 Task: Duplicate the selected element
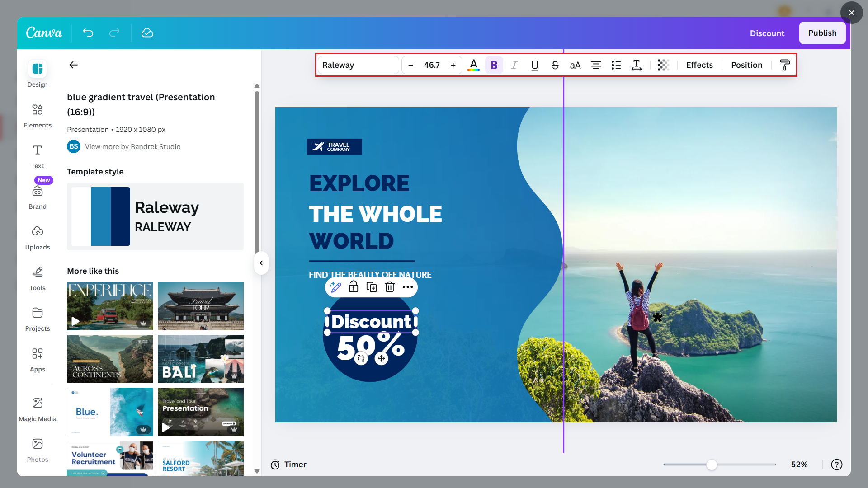pos(371,286)
